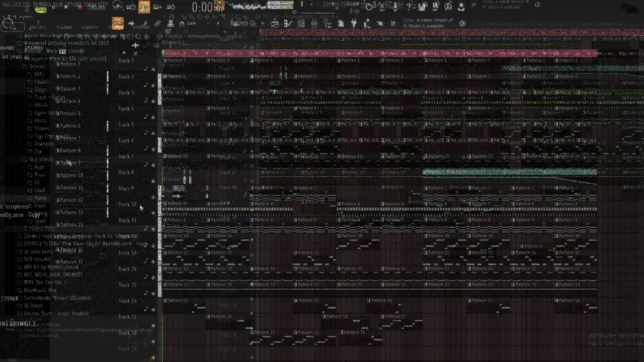Expand the Arps folder in browser
Screen dimensions: 644x362
click(x=39, y=167)
